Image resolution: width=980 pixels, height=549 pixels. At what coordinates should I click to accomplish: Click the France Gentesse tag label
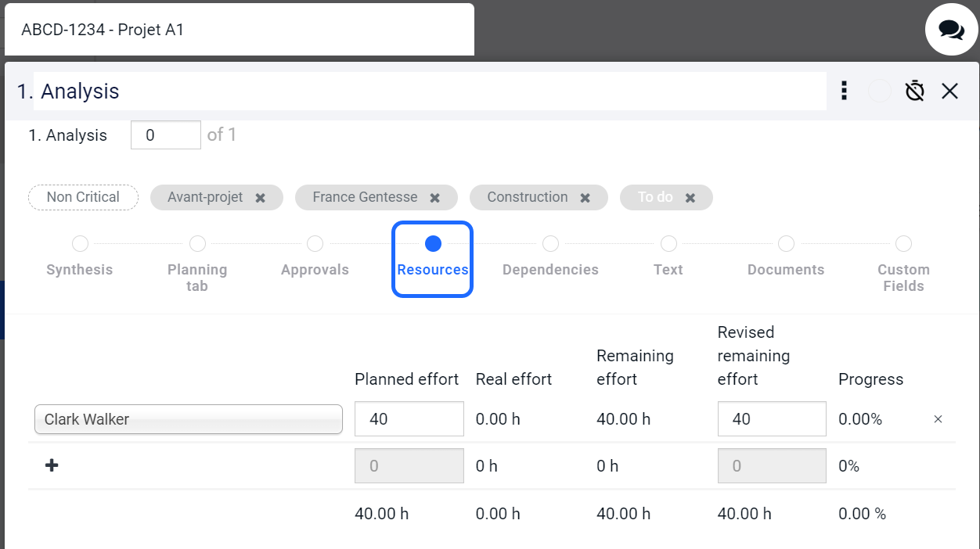tap(365, 197)
